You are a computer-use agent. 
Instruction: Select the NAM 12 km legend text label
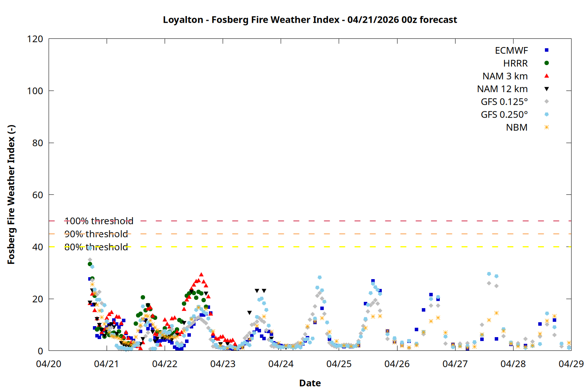(502, 89)
